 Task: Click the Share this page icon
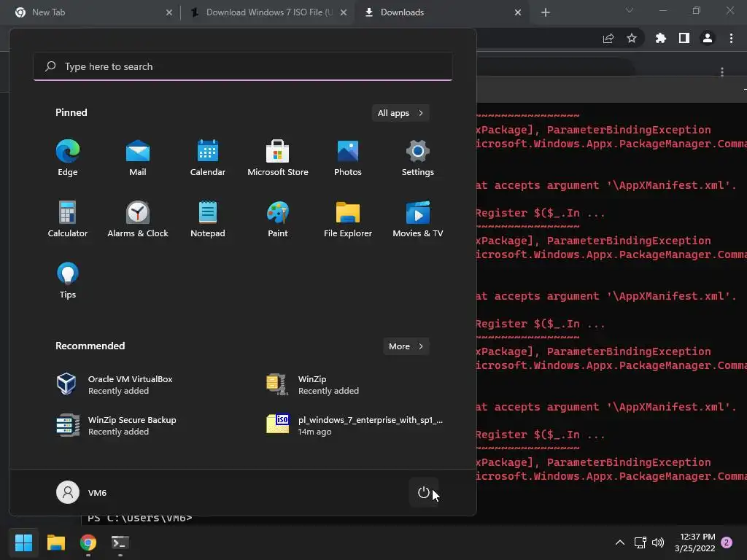(608, 38)
